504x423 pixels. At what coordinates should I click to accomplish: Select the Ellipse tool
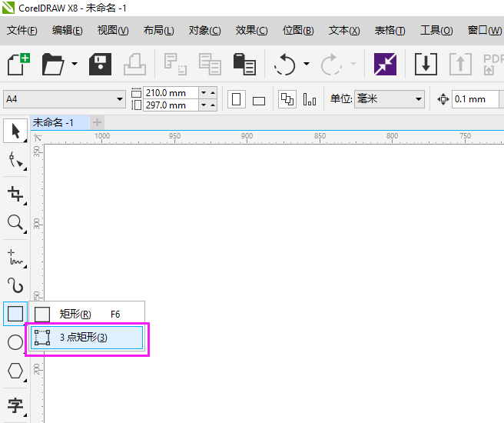[15, 342]
